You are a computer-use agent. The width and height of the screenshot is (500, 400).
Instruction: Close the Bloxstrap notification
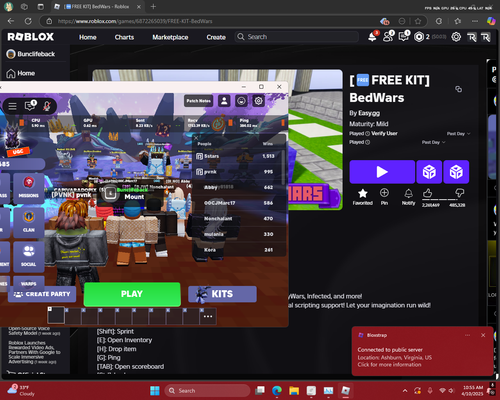[x=483, y=335]
